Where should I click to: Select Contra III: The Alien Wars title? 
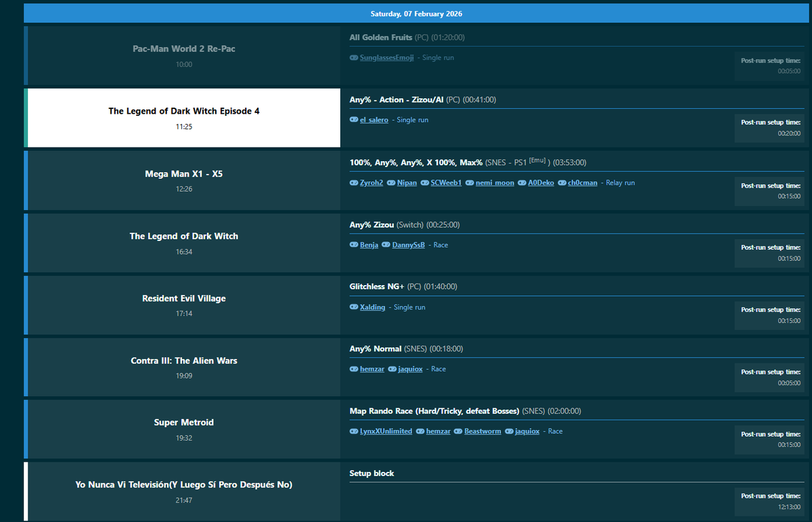click(x=184, y=361)
